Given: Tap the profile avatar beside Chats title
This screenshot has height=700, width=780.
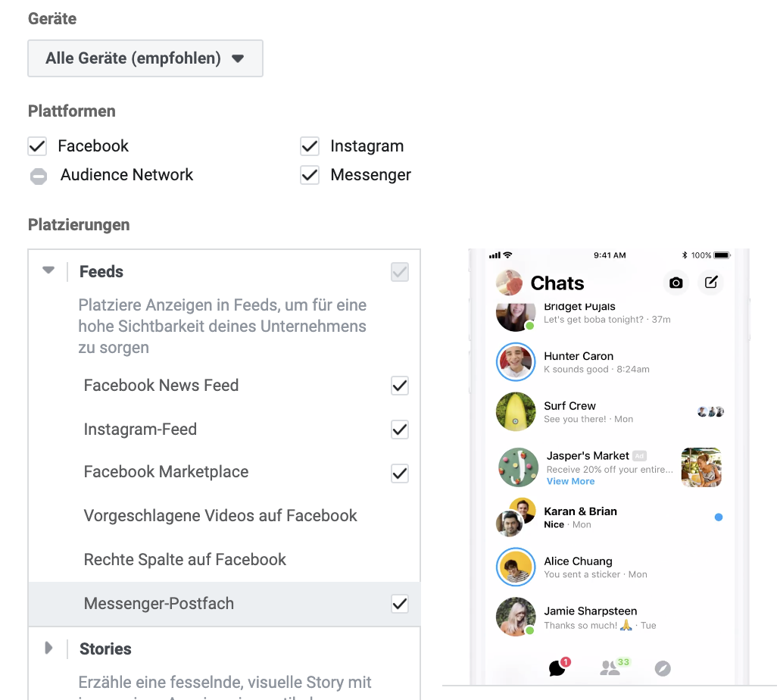Looking at the screenshot, I should [509, 283].
